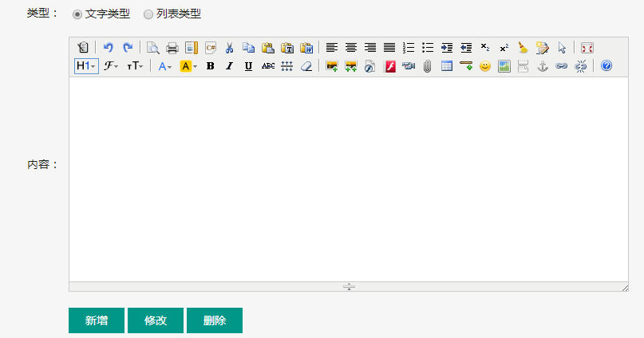Align text to the right
The image size is (644, 338).
(370, 48)
